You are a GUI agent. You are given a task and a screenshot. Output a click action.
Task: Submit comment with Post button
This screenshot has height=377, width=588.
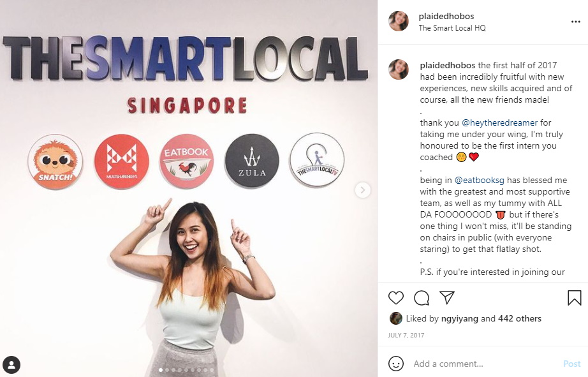tap(571, 364)
